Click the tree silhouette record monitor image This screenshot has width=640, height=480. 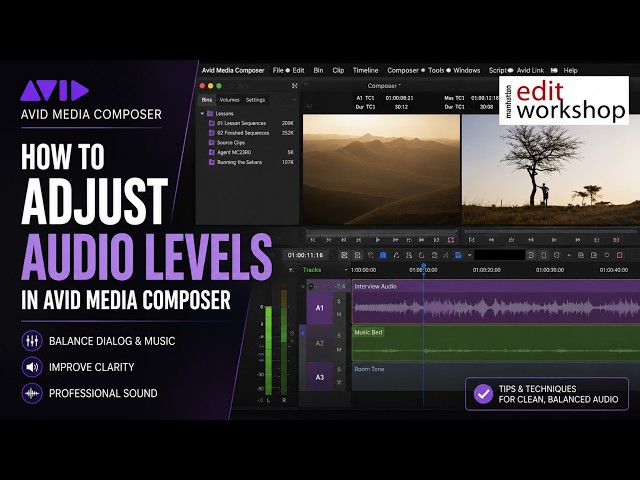coord(551,169)
